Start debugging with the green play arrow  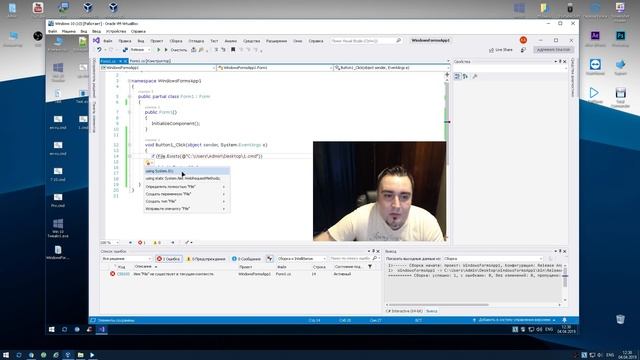click(x=158, y=50)
